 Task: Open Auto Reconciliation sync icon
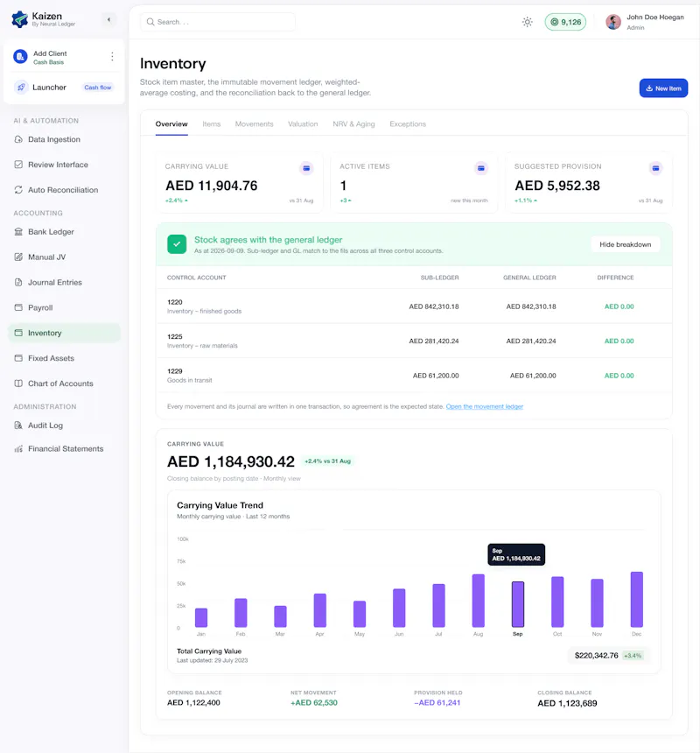(18, 190)
